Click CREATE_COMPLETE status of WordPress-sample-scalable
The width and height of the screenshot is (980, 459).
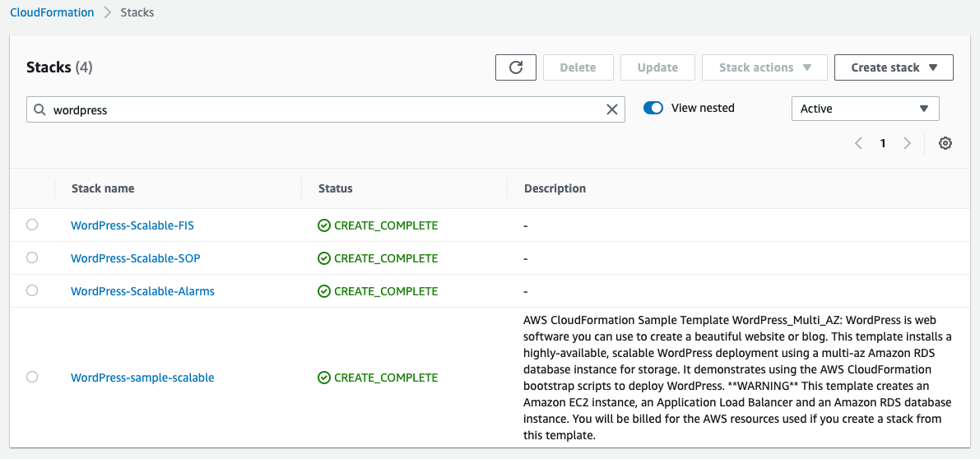(386, 378)
